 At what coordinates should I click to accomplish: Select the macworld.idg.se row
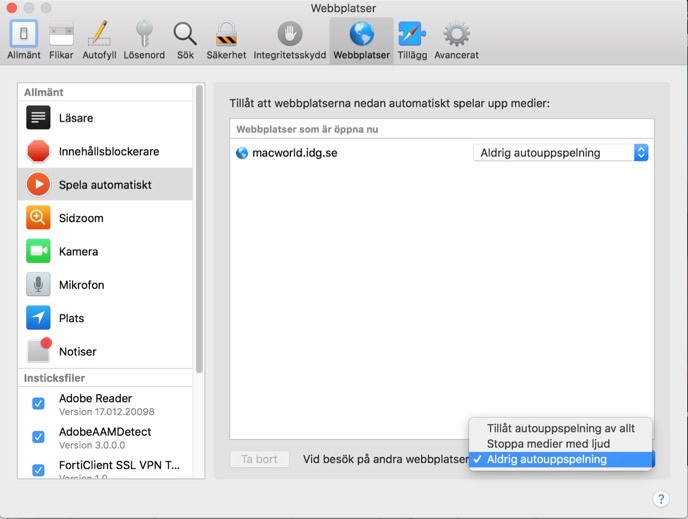[441, 153]
